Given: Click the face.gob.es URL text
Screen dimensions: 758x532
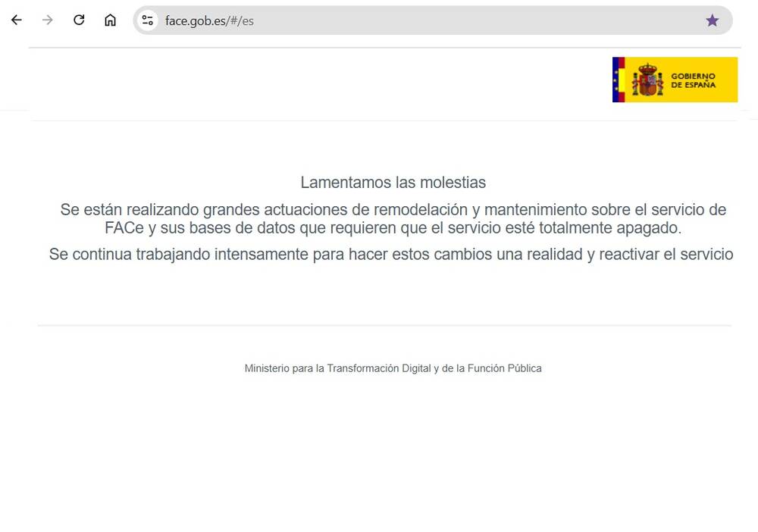Looking at the screenshot, I should 191,20.
